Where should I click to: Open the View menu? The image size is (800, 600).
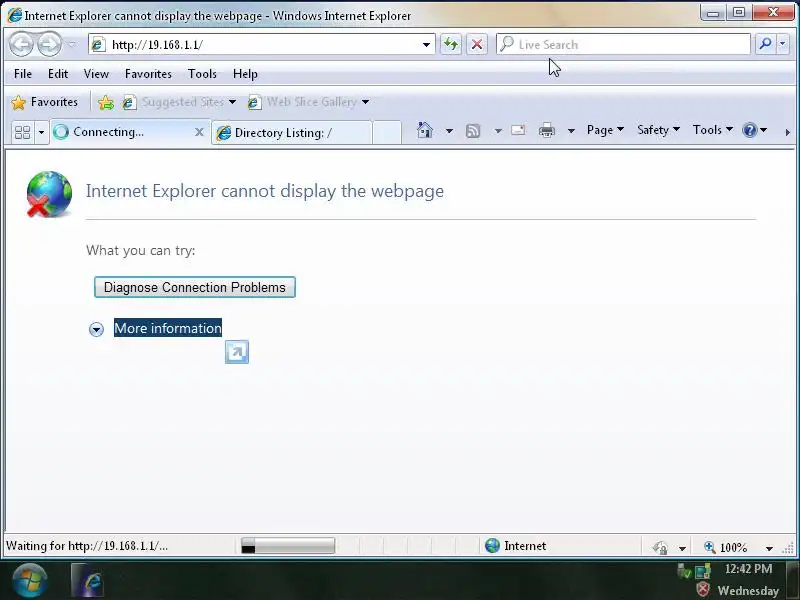(x=96, y=74)
